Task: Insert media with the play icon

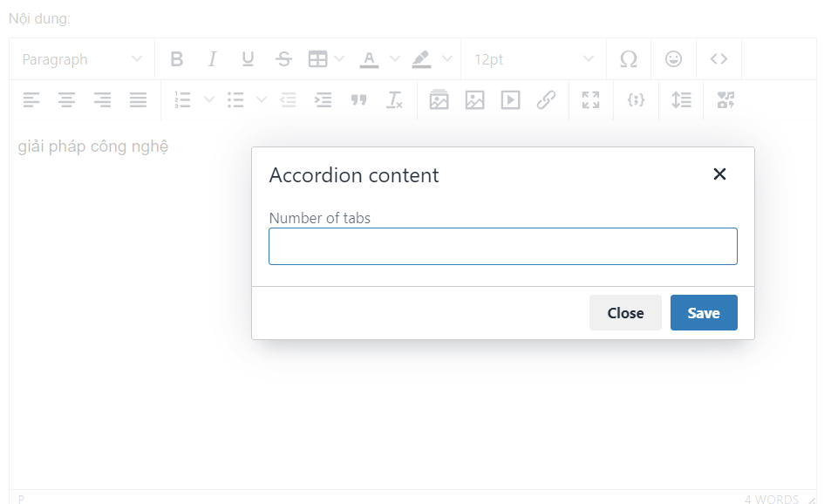Action: (510, 100)
